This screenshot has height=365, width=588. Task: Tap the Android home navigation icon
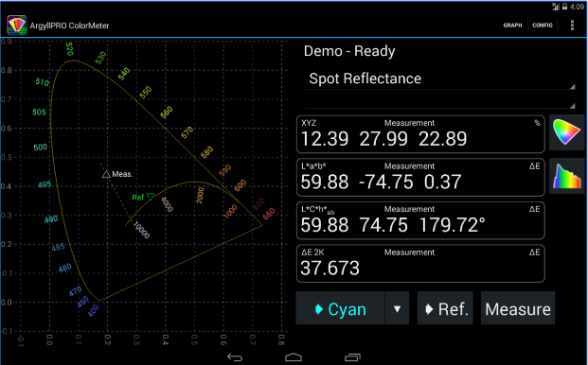294,357
